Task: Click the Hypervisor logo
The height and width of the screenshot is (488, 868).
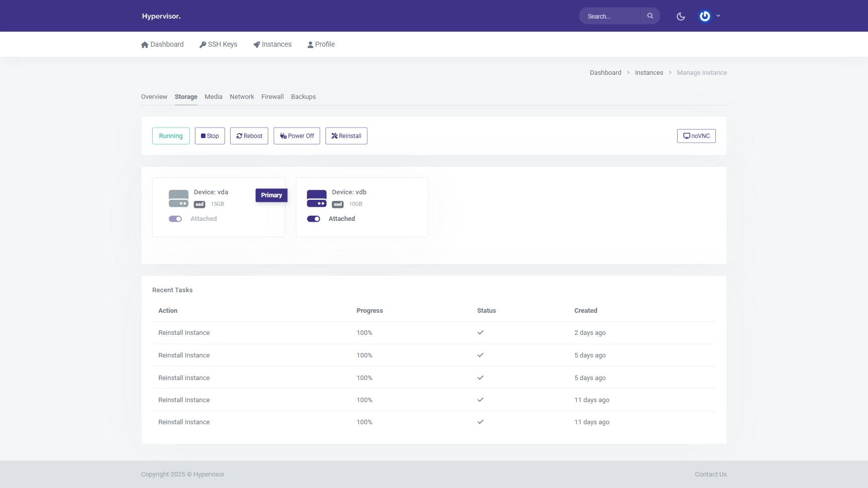Action: (x=161, y=16)
